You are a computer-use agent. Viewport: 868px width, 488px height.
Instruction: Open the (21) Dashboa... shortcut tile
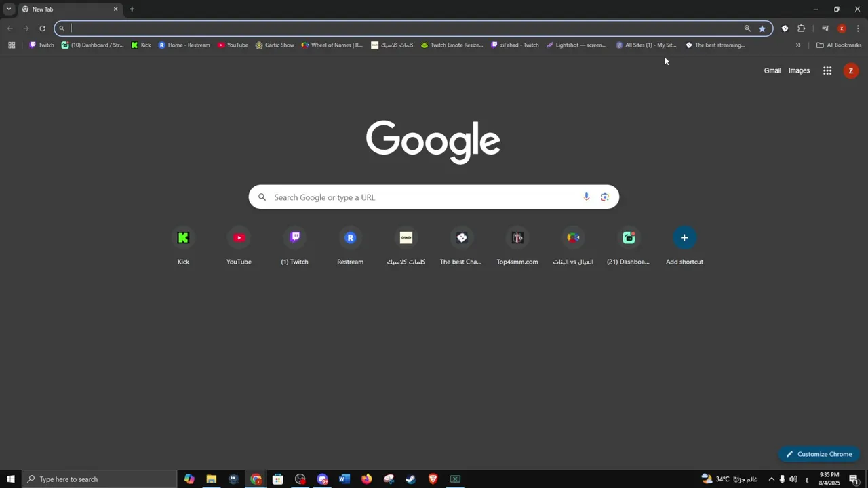coord(629,246)
